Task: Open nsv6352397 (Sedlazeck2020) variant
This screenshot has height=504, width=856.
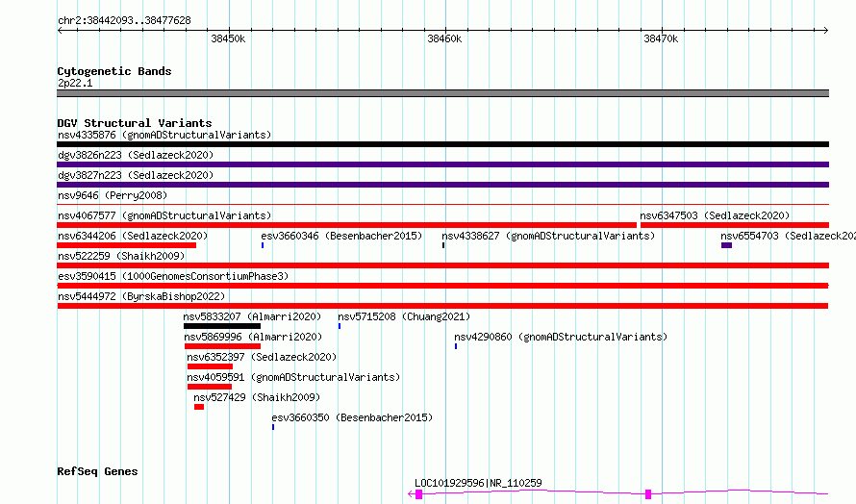Action: point(262,357)
